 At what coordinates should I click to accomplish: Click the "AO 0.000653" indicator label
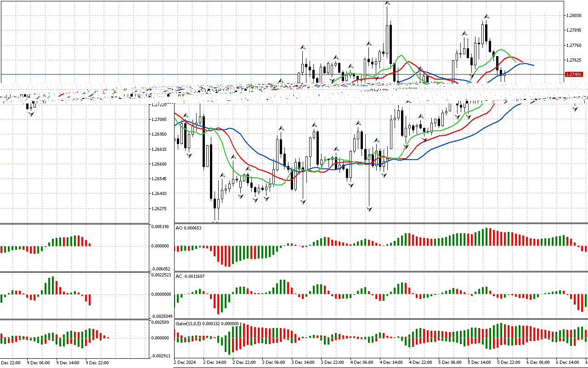pos(189,228)
